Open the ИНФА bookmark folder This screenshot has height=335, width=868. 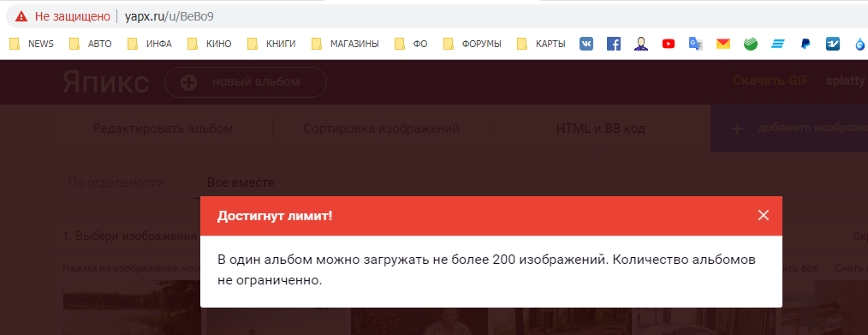click(x=150, y=44)
